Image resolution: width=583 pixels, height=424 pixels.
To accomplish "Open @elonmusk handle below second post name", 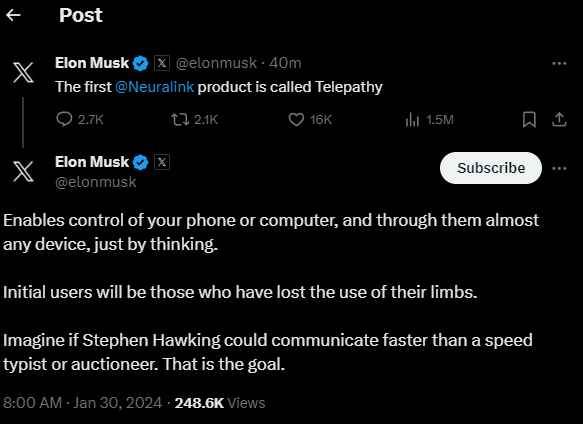I will [x=96, y=182].
